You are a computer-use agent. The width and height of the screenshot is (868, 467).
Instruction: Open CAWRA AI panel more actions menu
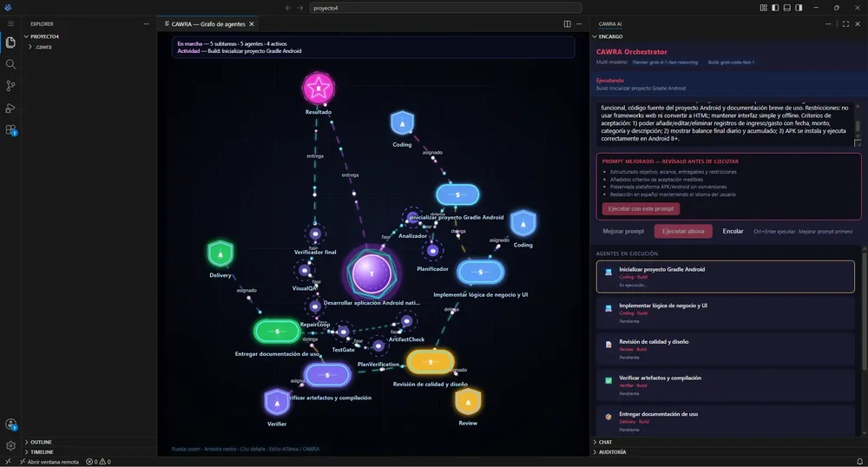click(x=828, y=23)
